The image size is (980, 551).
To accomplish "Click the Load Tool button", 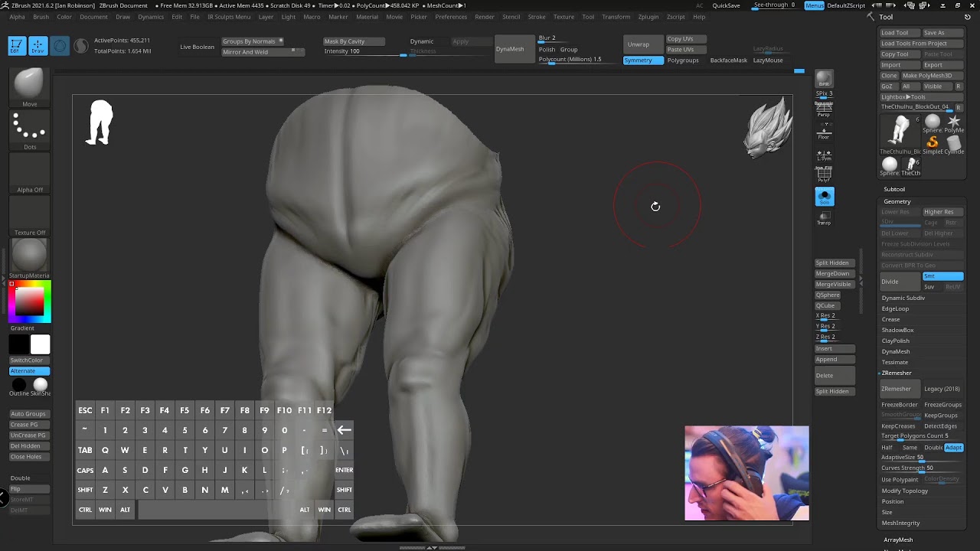I will point(898,33).
